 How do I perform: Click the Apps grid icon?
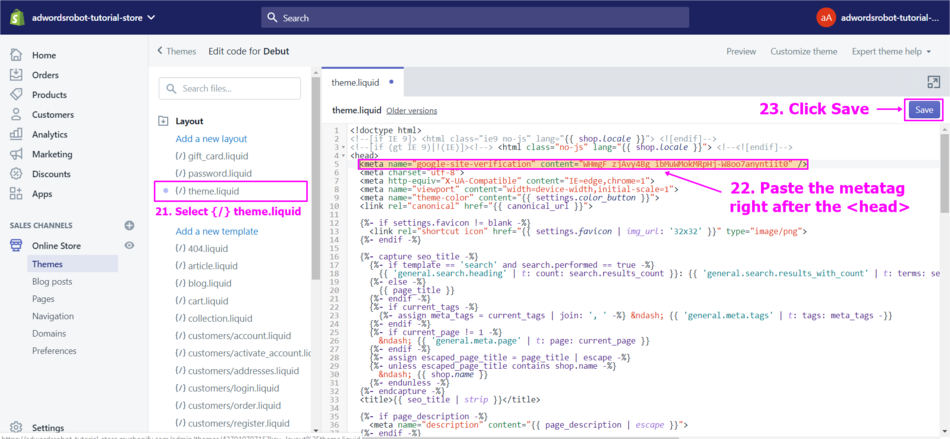pyautogui.click(x=17, y=194)
